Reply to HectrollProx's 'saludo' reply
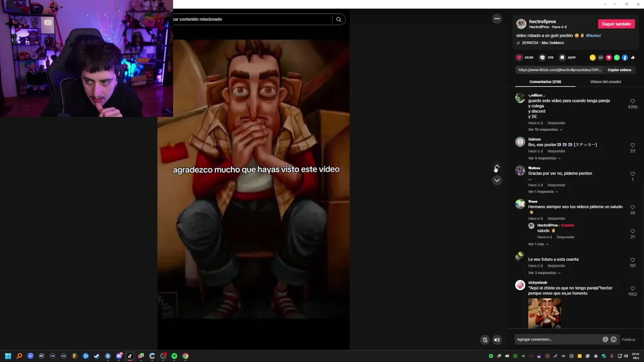644x362 pixels. (566, 237)
